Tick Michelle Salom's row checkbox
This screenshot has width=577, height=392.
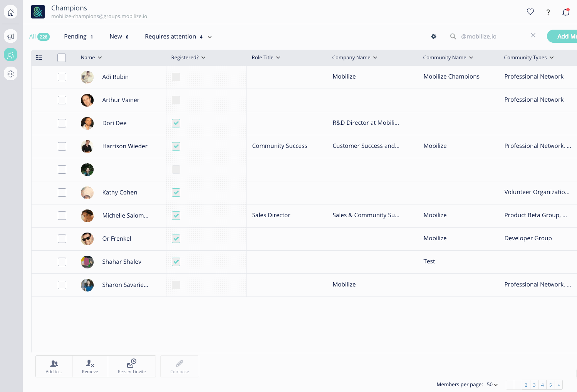pyautogui.click(x=62, y=216)
